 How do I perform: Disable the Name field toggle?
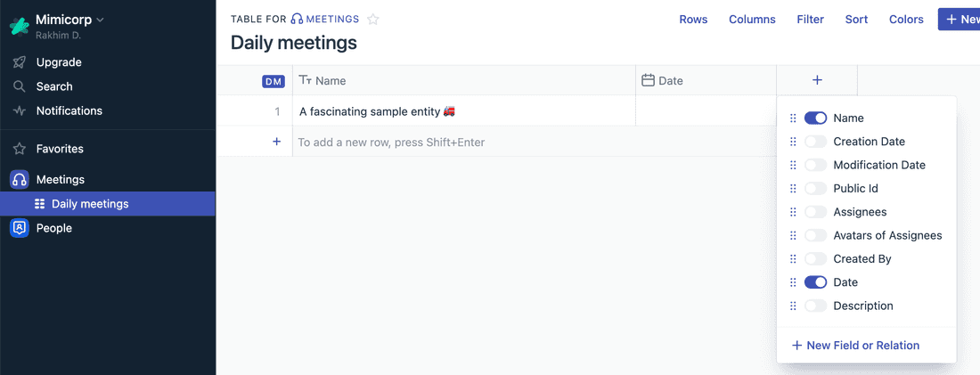pos(815,118)
